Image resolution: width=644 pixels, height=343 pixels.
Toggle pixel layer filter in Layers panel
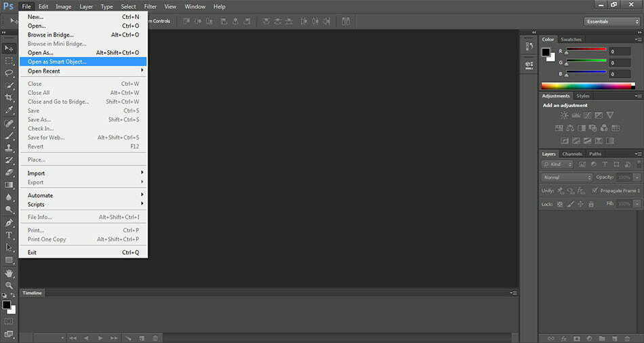click(582, 165)
